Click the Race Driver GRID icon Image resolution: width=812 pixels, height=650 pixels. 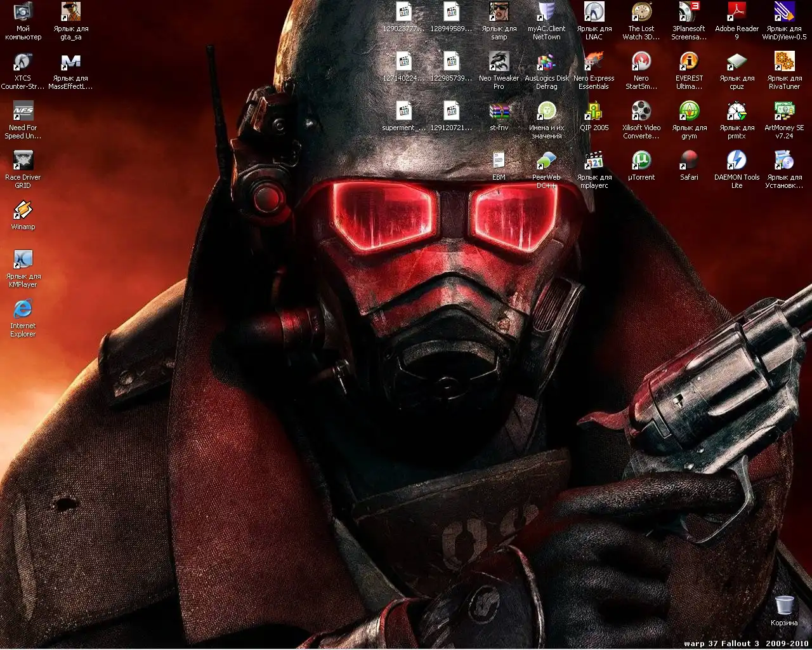click(23, 161)
